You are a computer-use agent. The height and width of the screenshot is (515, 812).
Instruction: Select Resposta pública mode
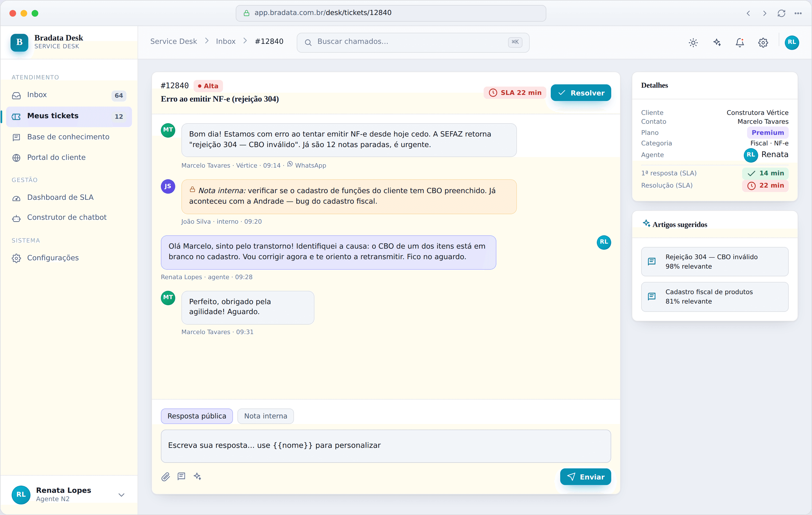coord(197,416)
